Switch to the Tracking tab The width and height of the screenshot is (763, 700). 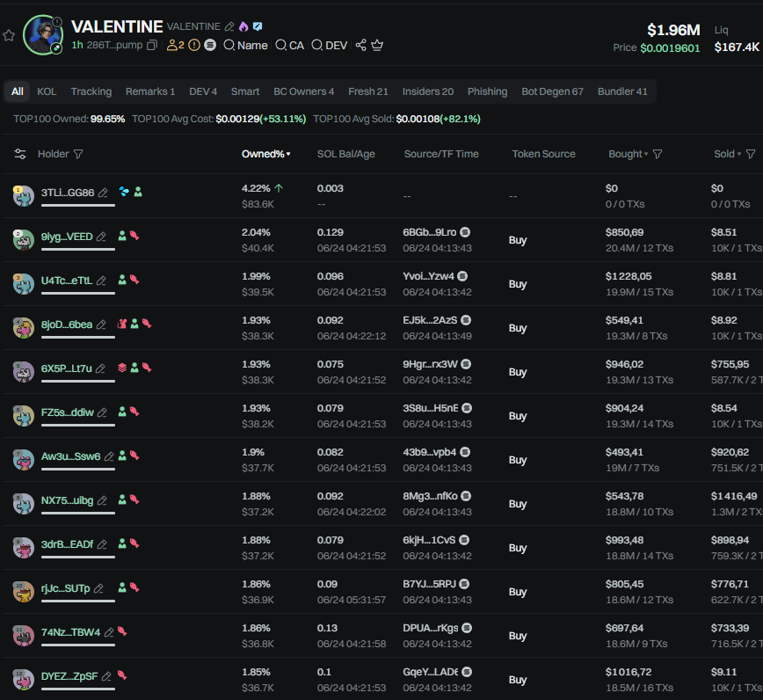(91, 91)
